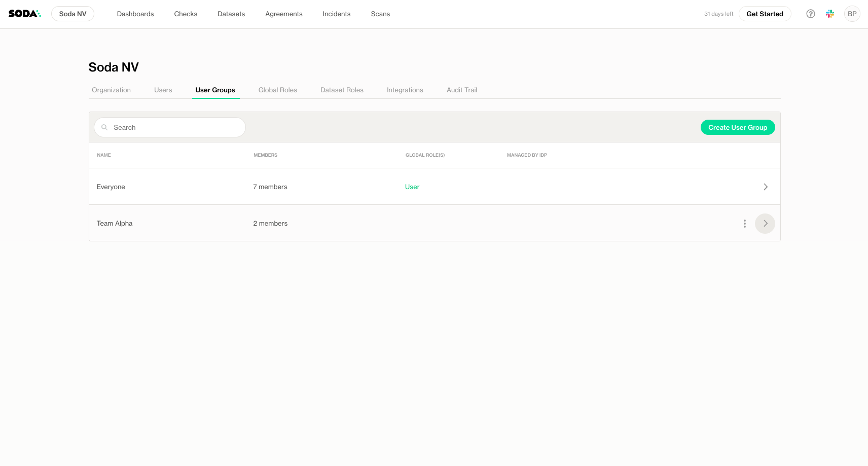Open the Global Roles tab
The image size is (868, 466).
pos(277,90)
